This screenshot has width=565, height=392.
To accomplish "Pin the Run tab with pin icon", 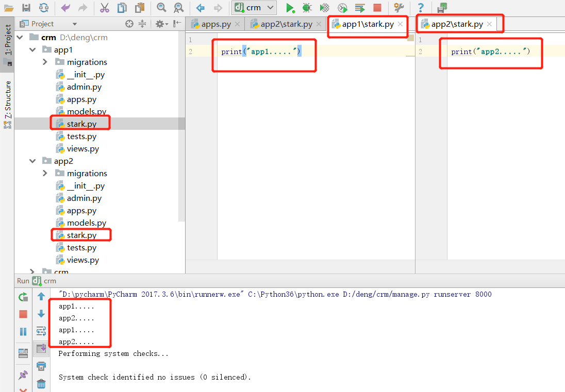I will click(23, 374).
